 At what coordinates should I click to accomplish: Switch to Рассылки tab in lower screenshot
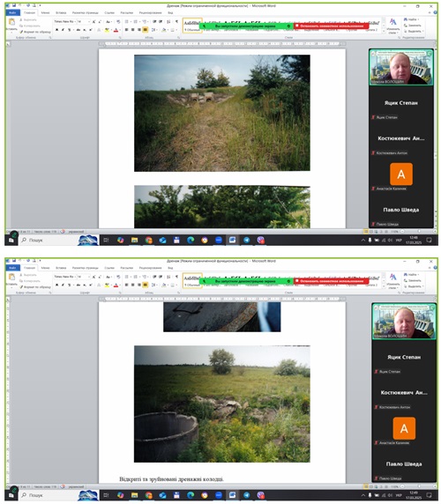pyautogui.click(x=127, y=268)
